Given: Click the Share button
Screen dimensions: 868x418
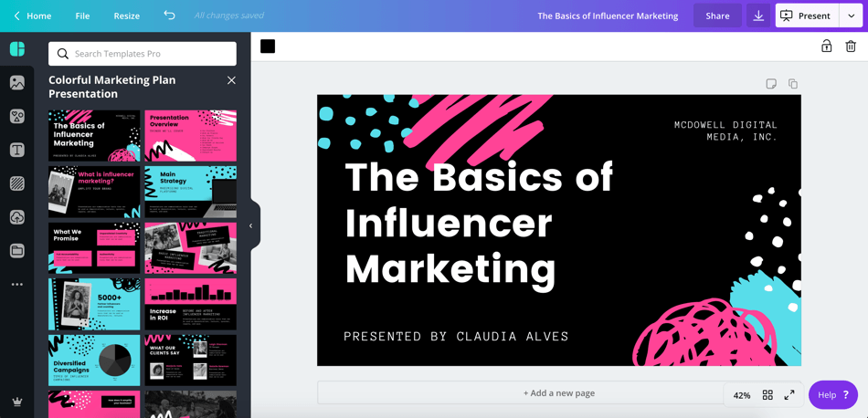Looking at the screenshot, I should [717, 16].
